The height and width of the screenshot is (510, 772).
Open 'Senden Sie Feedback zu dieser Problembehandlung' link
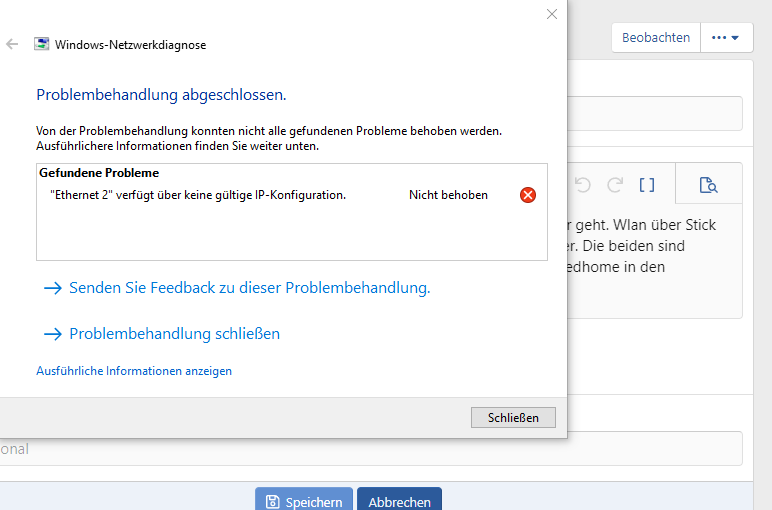(250, 287)
